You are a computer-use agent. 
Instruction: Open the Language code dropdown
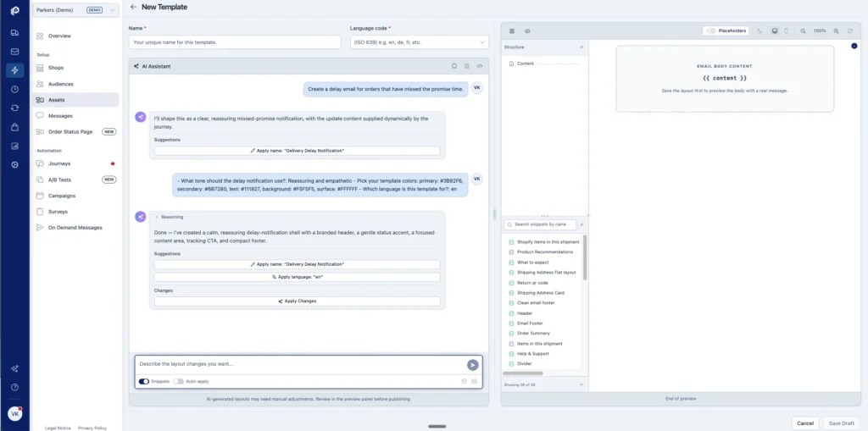[420, 42]
